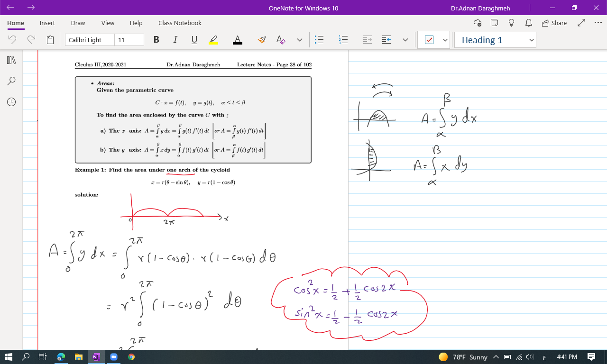Open OneNote in the taskbar
607x364 pixels.
click(x=96, y=357)
